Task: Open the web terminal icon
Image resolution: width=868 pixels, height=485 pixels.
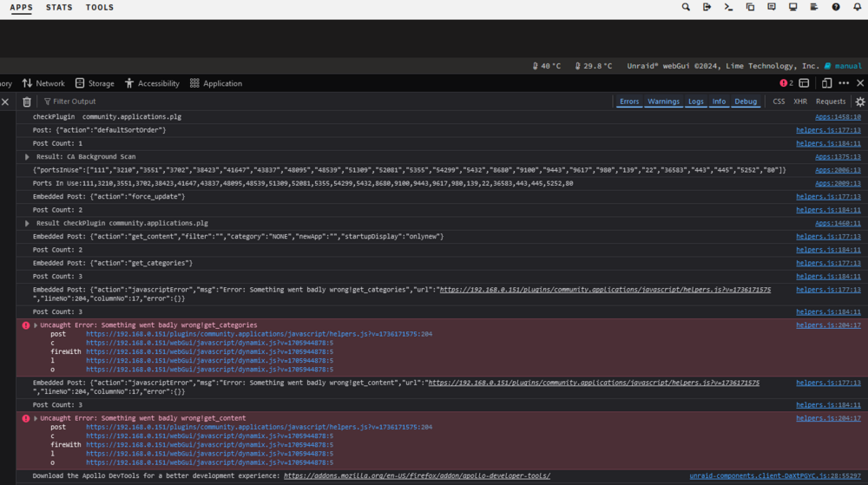Action: pyautogui.click(x=728, y=7)
